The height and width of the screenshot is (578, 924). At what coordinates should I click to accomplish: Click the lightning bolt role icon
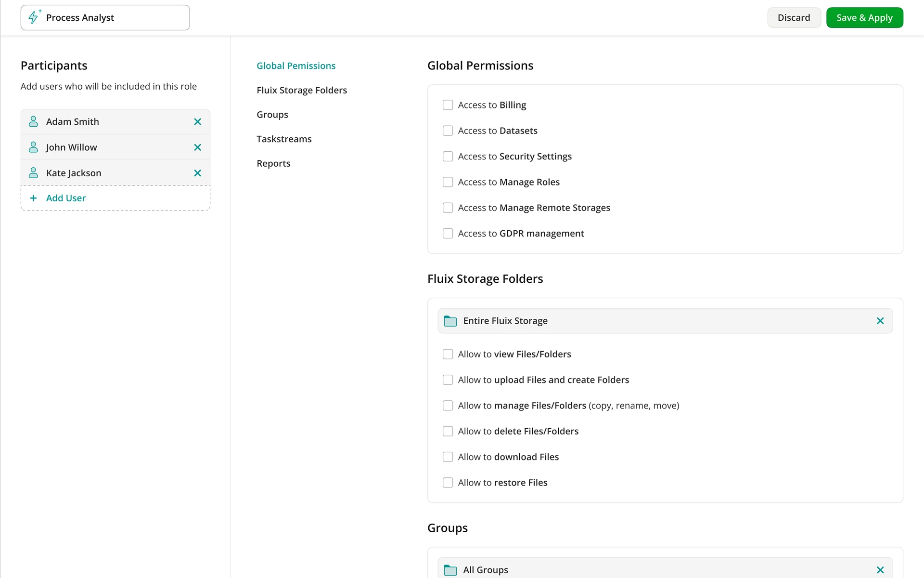coord(34,17)
